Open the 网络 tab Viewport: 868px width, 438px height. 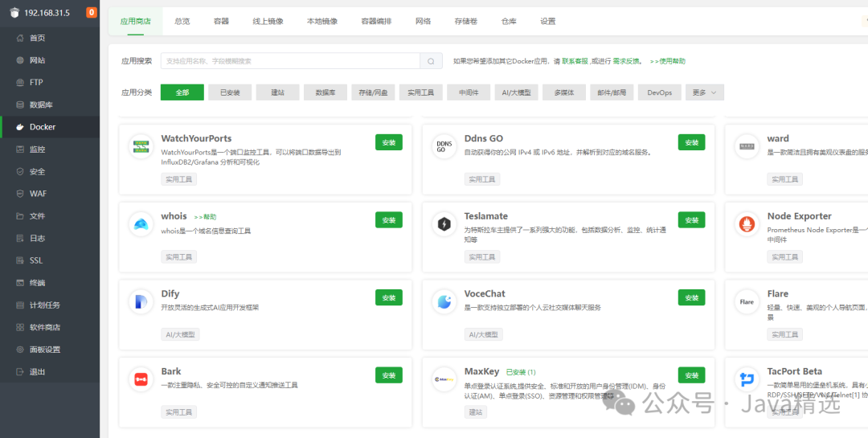[423, 21]
